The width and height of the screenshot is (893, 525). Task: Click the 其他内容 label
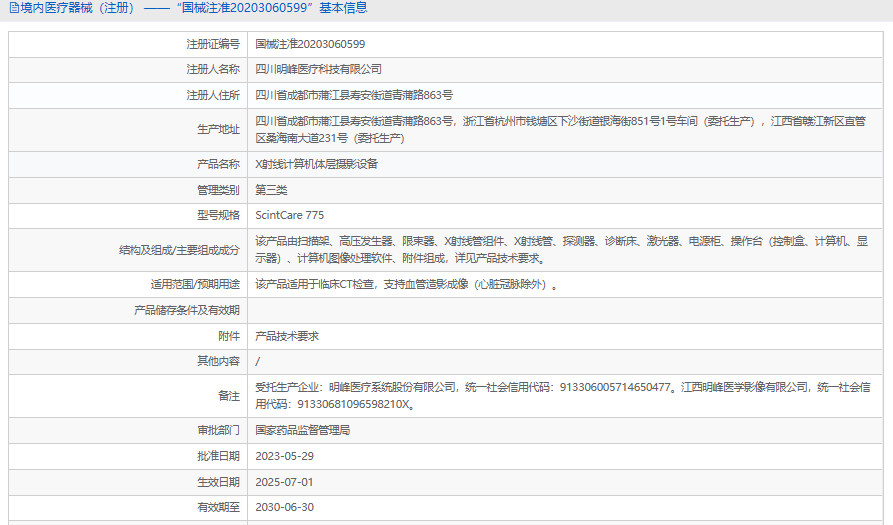click(x=218, y=361)
